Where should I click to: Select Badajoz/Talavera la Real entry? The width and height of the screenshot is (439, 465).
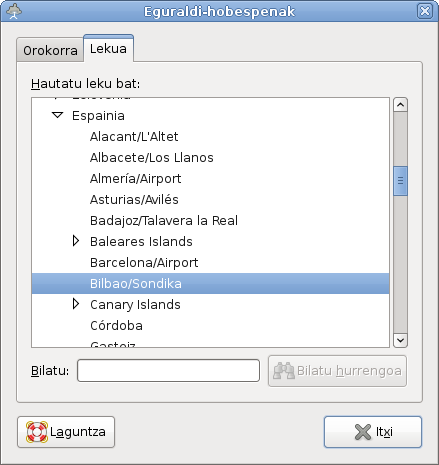click(210, 220)
